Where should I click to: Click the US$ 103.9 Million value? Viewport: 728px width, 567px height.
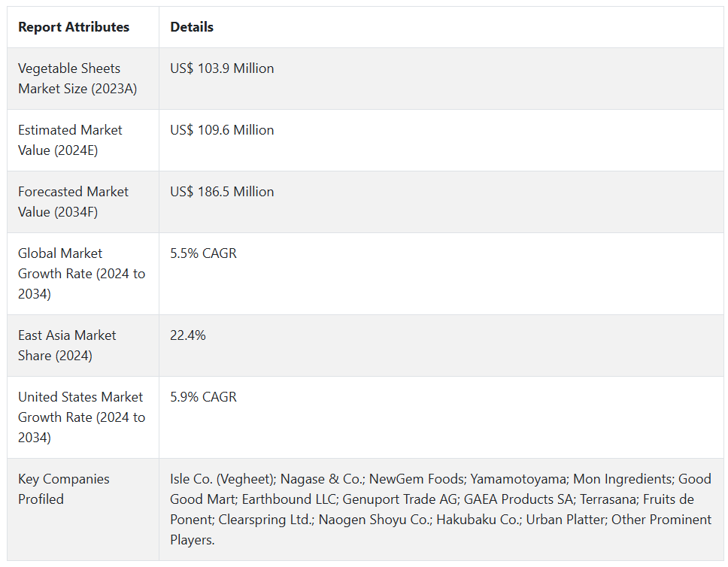222,68
